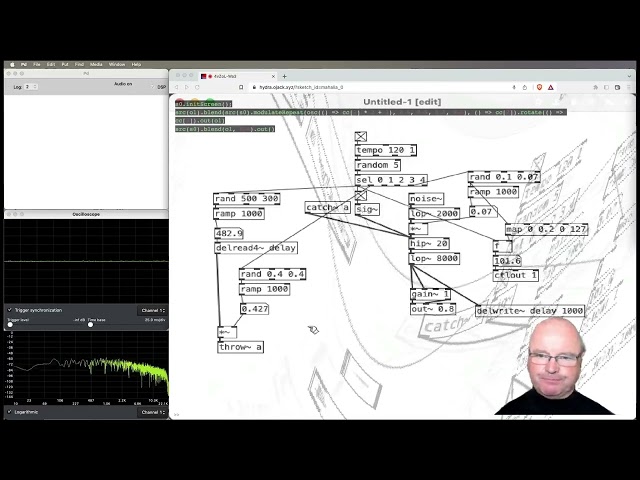Image resolution: width=640 pixels, height=480 pixels.
Task: Select the lop~ 2000 object
Action: pyautogui.click(x=434, y=213)
